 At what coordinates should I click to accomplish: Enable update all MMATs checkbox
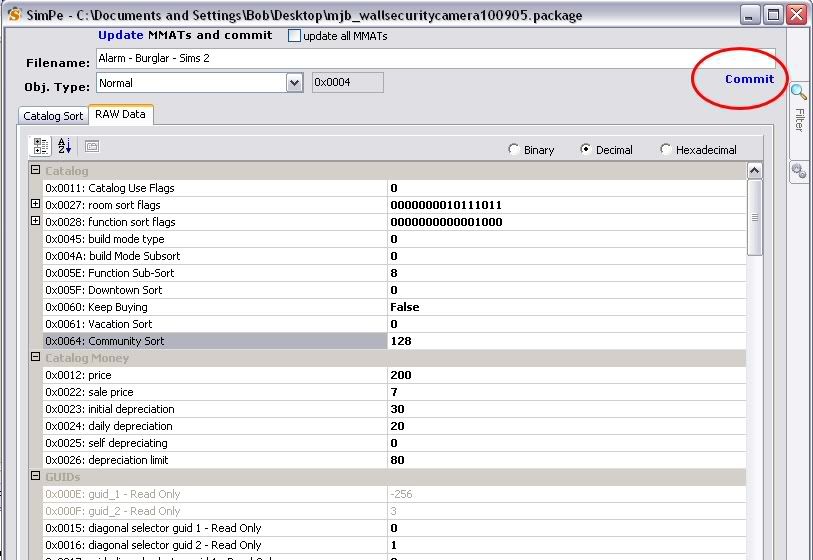click(294, 36)
